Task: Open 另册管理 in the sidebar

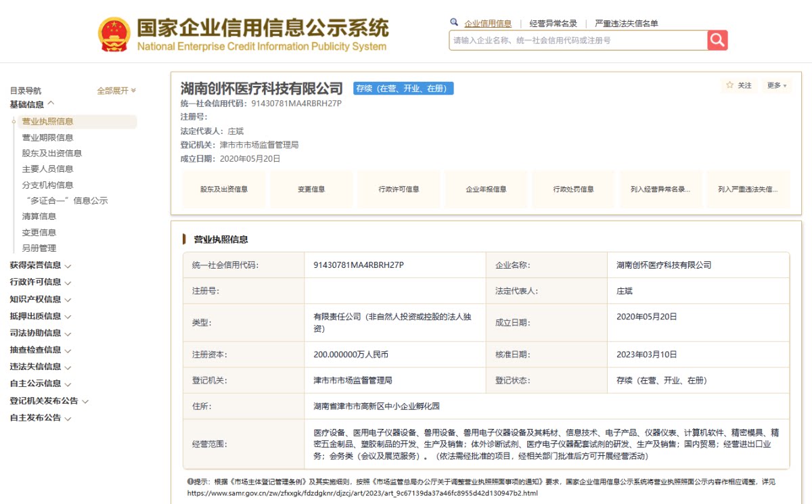Action: tap(39, 248)
